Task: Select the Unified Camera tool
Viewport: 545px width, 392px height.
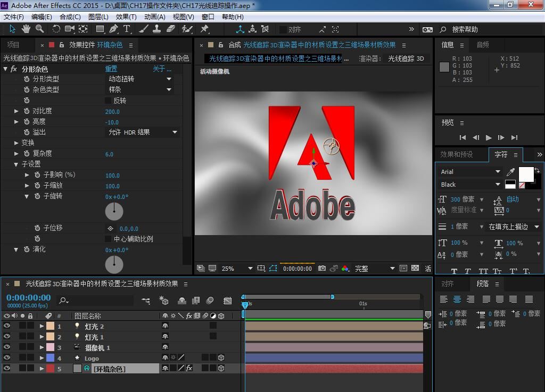Action: (x=70, y=29)
